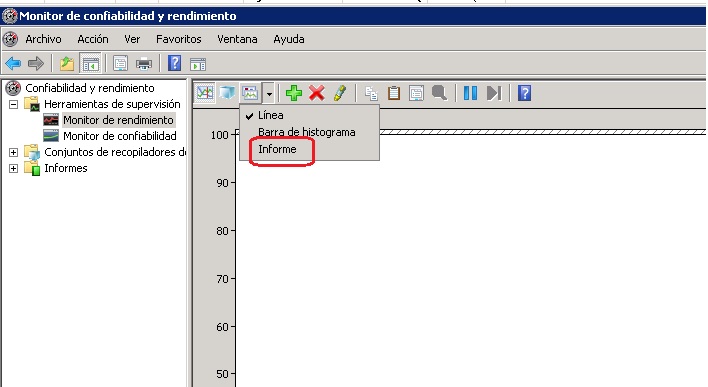
Task: Toggle the action pane icon
Action: click(x=198, y=64)
